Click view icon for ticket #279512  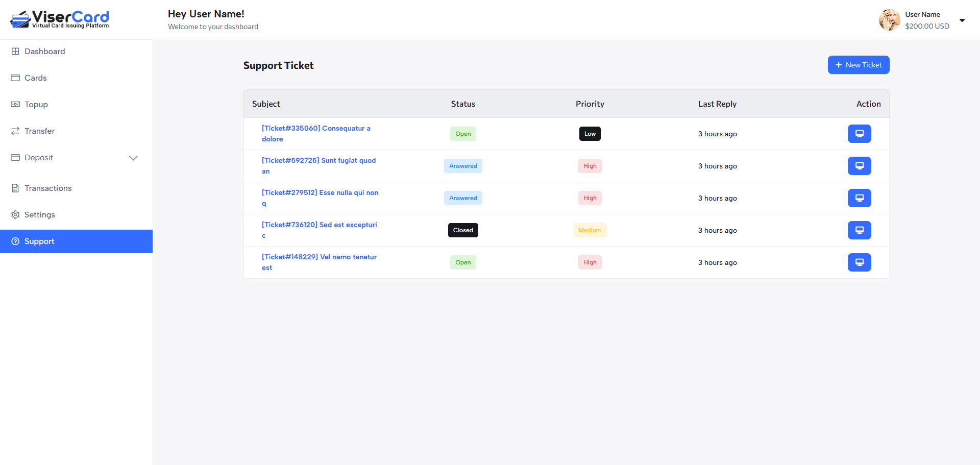point(859,198)
